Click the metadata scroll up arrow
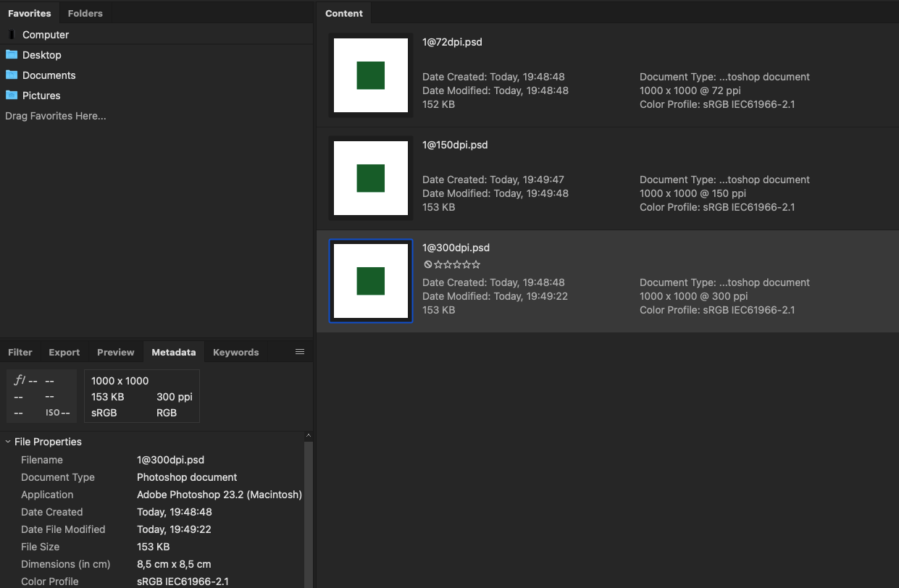Viewport: 899px width, 588px height. point(308,436)
